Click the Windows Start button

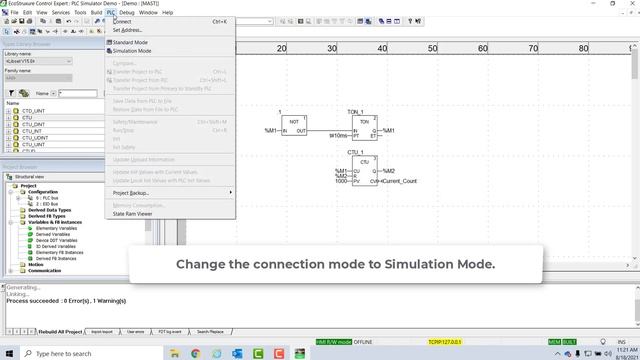pyautogui.click(x=9, y=353)
